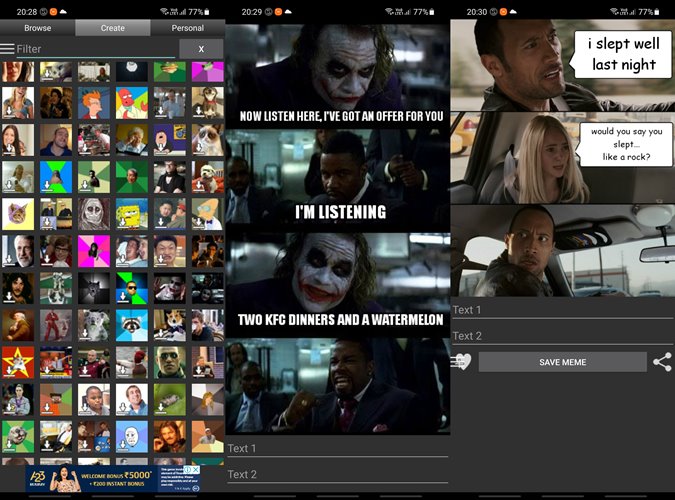Select the man in red suit template
This screenshot has width=675, height=500.
click(56, 325)
